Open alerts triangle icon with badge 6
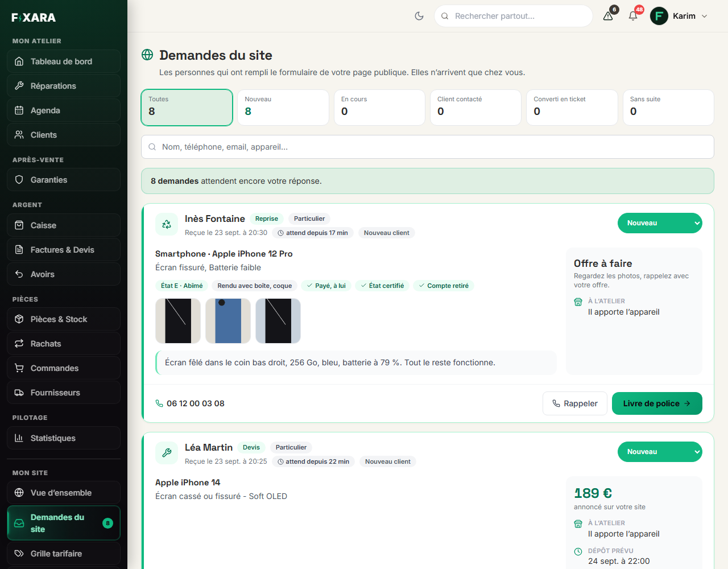 click(x=608, y=16)
